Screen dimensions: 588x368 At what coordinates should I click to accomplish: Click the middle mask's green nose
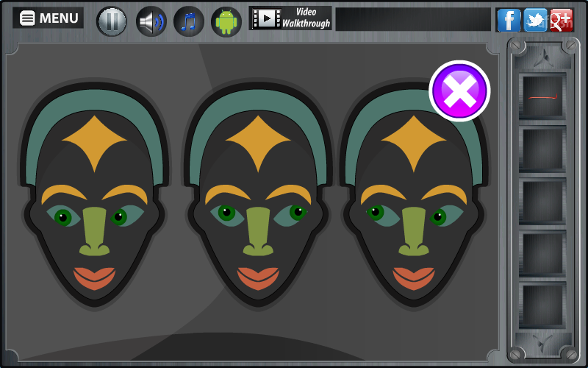[258, 231]
